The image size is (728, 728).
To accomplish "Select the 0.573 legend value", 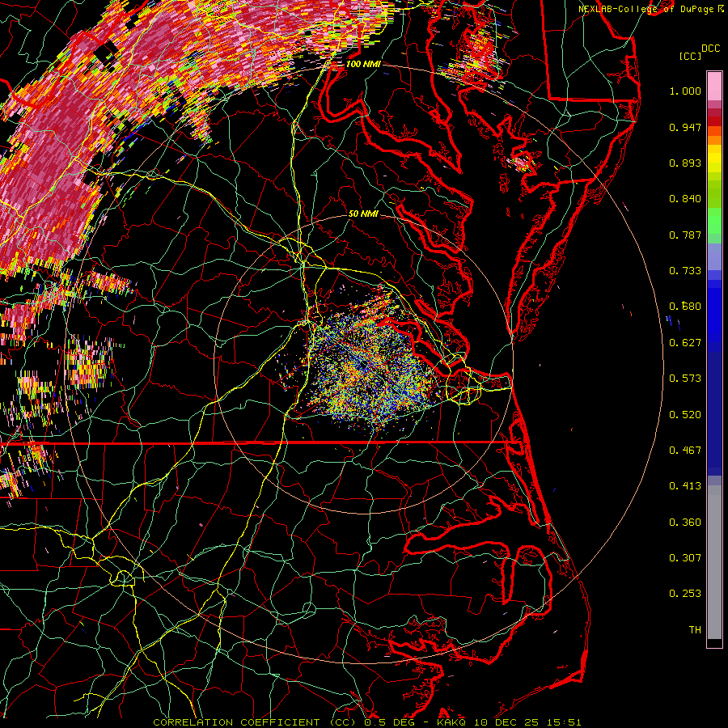I will [685, 379].
